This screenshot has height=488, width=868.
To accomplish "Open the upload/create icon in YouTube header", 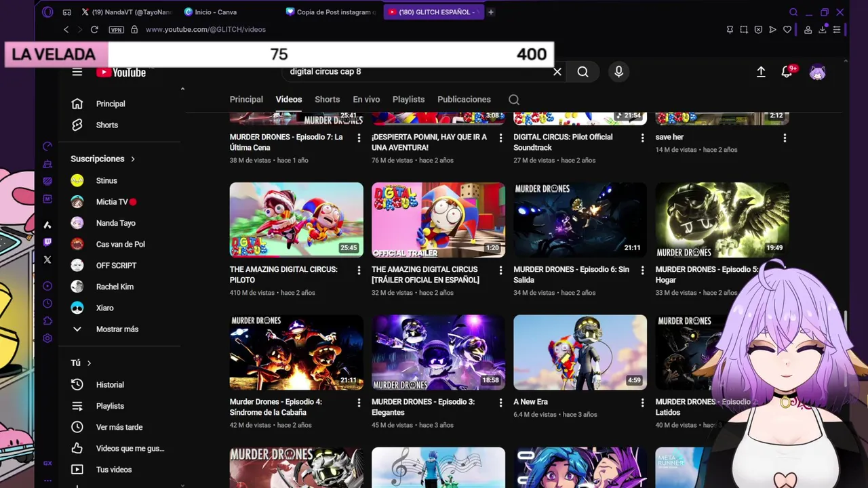I will tap(761, 72).
